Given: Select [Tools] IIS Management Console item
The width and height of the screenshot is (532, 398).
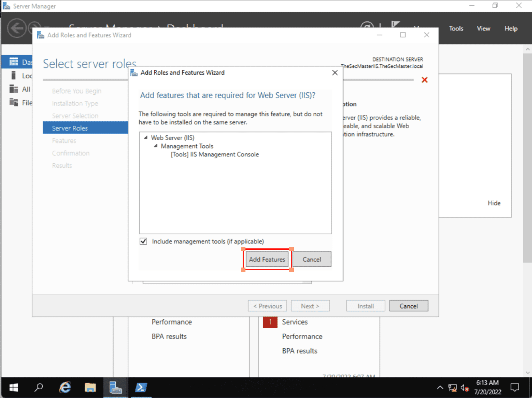Looking at the screenshot, I should (x=215, y=154).
